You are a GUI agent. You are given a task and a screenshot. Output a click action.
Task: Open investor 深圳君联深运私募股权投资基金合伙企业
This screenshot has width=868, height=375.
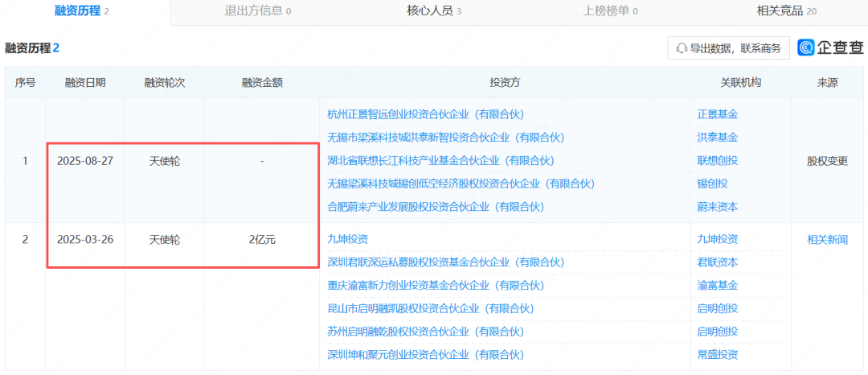(x=445, y=262)
